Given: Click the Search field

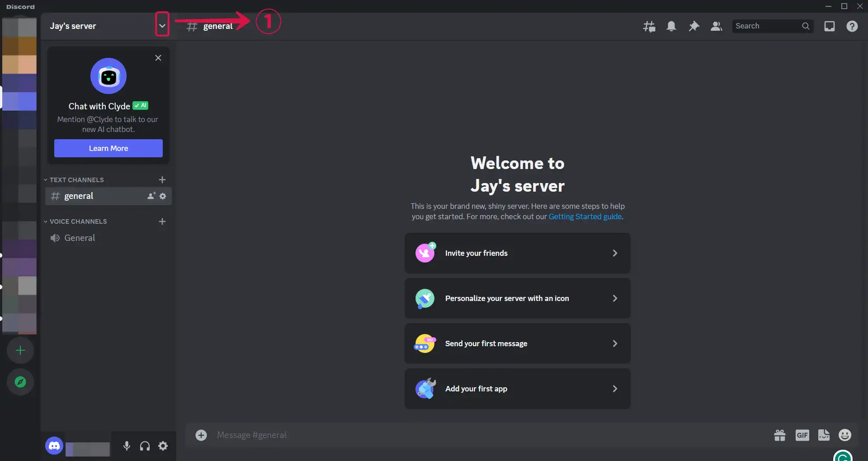Looking at the screenshot, I should pos(773,26).
